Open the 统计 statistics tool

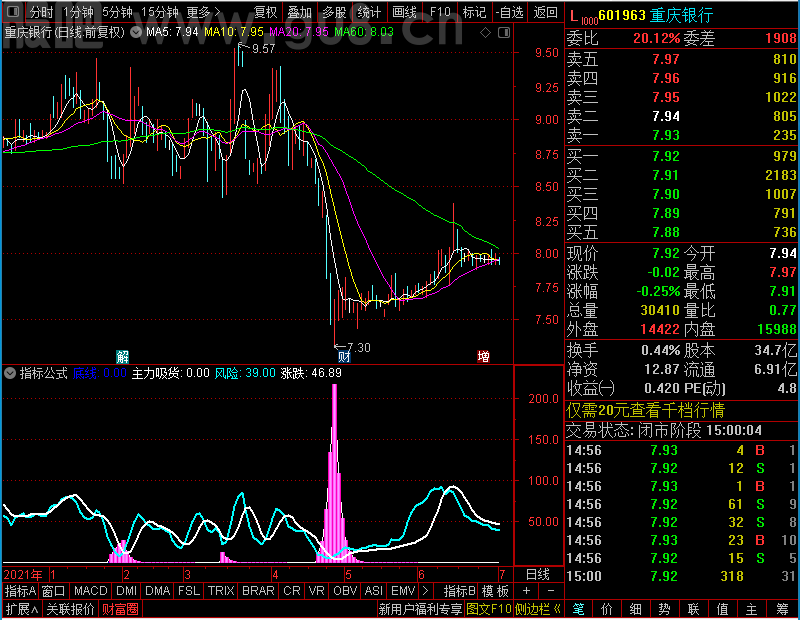[x=369, y=12]
